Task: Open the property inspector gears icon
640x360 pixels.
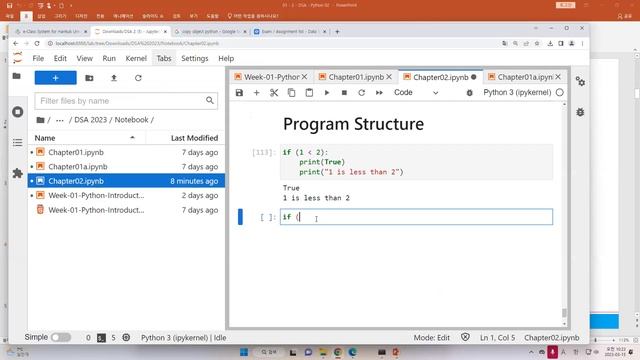Action: (x=580, y=82)
